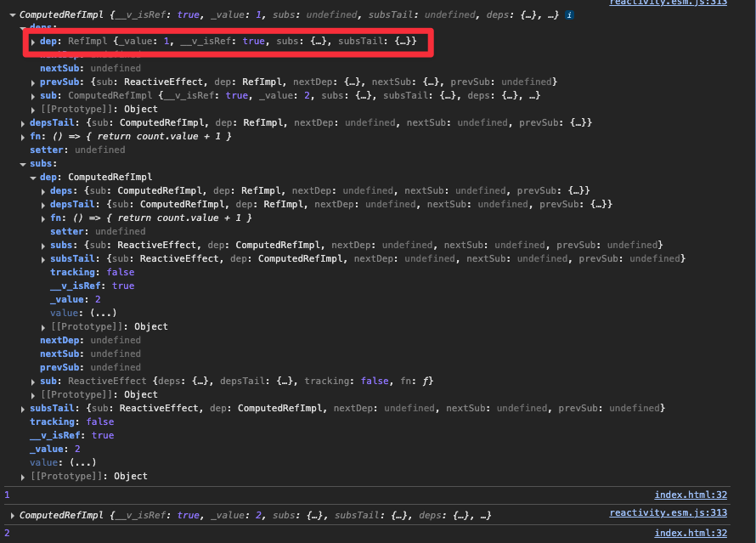Expand the top-level depsTail property
The width and height of the screenshot is (756, 543).
[x=23, y=123]
